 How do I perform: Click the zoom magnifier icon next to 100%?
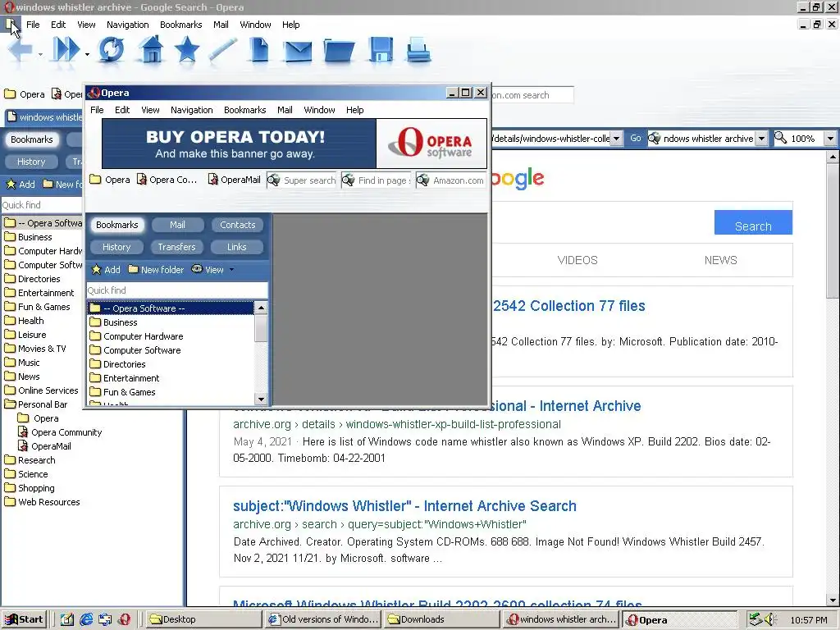(x=781, y=138)
